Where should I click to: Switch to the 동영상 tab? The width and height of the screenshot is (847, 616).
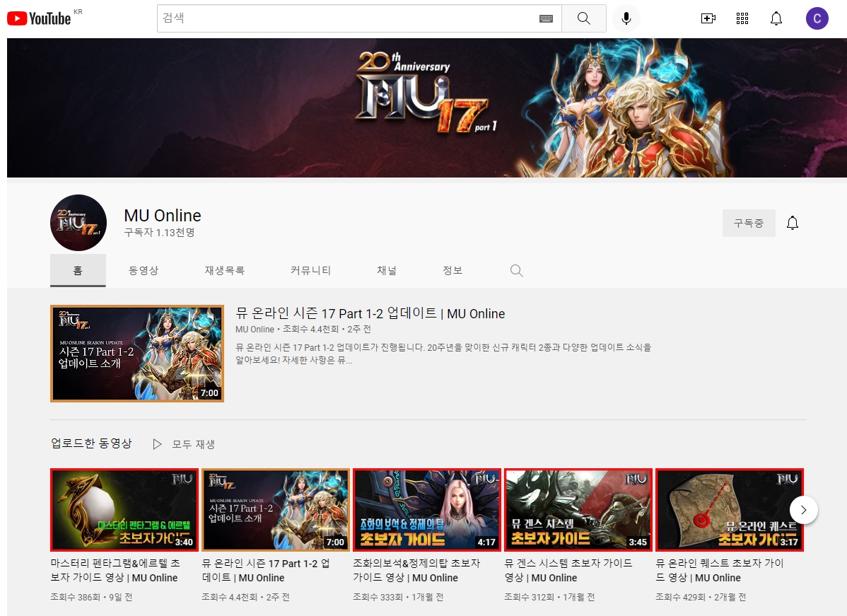point(144,270)
